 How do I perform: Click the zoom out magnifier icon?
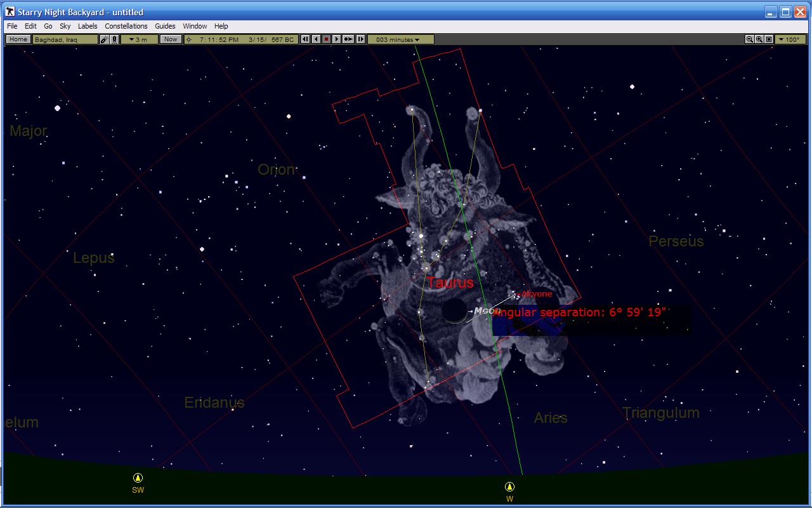(749, 39)
